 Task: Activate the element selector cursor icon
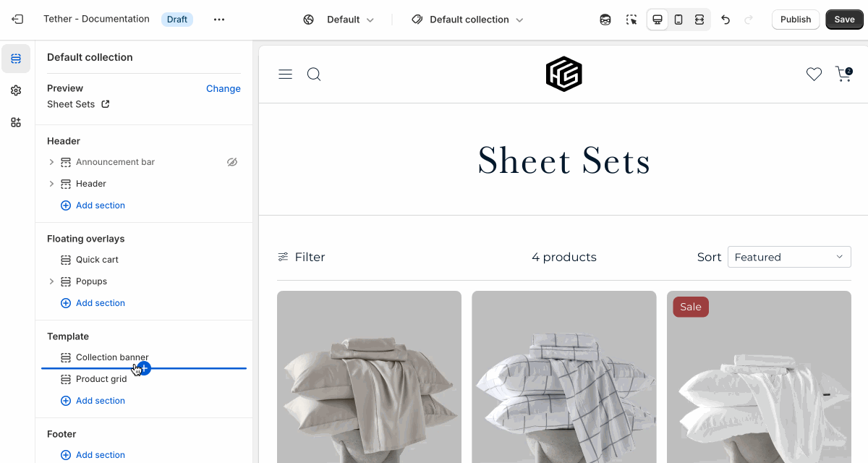631,20
